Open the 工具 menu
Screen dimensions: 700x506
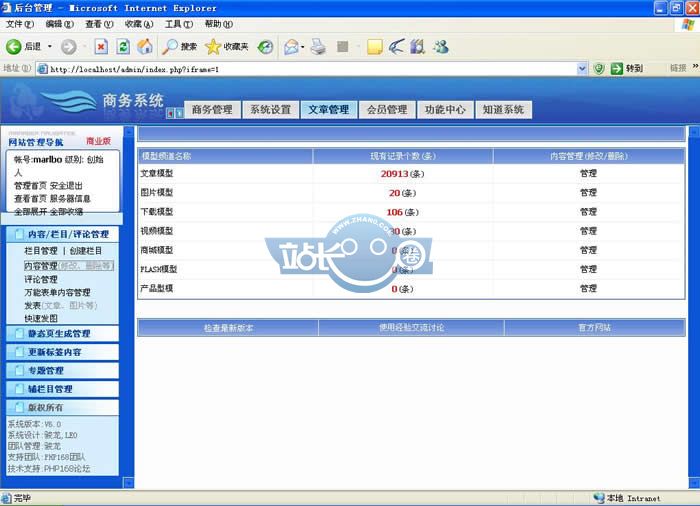[x=179, y=24]
